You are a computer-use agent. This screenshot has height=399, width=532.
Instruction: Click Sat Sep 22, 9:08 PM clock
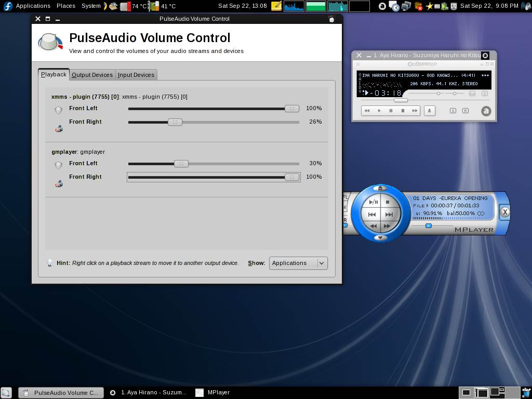489,6
